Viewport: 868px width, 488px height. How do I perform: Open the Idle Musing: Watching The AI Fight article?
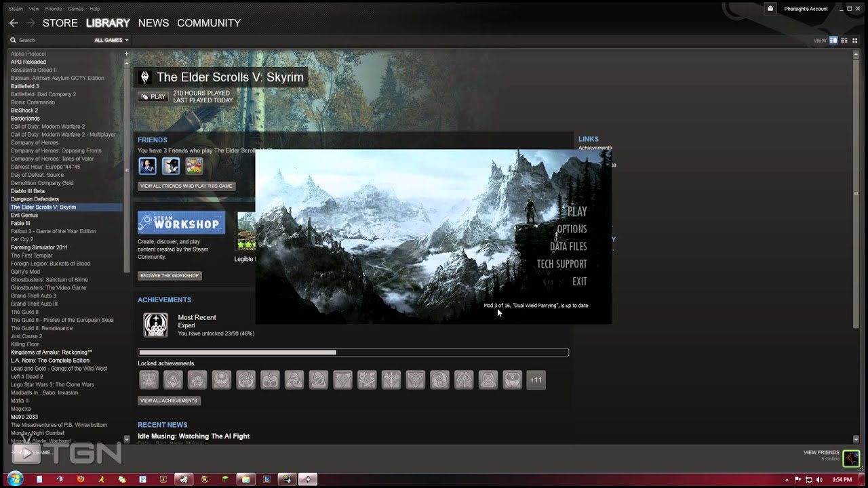193,436
